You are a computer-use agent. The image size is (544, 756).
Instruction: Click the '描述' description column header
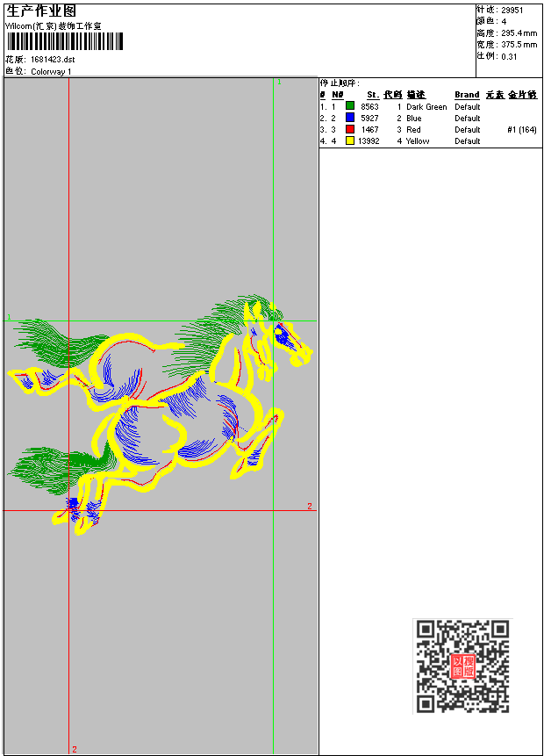tap(416, 95)
